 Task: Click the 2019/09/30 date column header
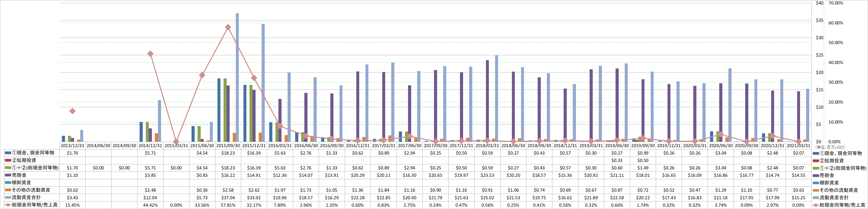[643, 146]
